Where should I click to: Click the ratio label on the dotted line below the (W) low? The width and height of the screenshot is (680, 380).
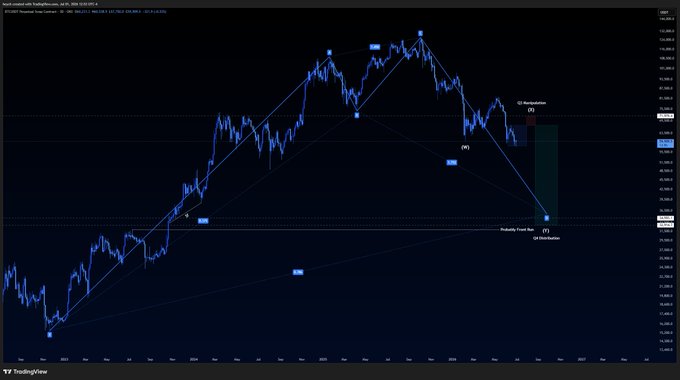[451, 163]
